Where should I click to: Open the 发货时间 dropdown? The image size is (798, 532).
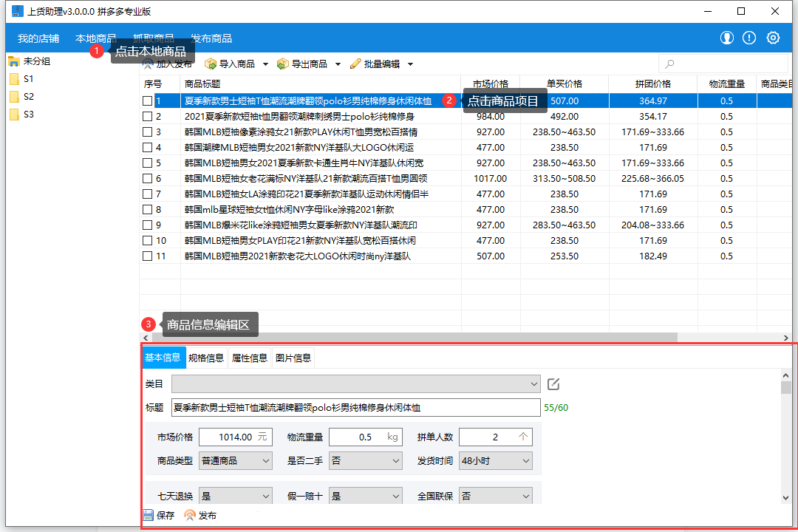click(x=496, y=461)
